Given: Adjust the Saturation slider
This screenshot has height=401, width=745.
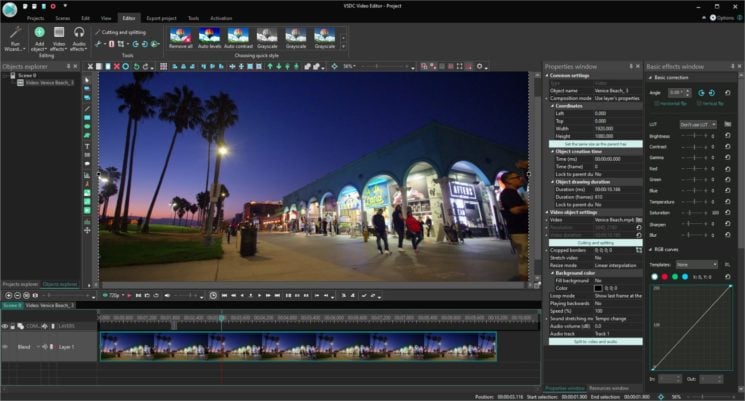Looking at the screenshot, I should click(x=692, y=213).
